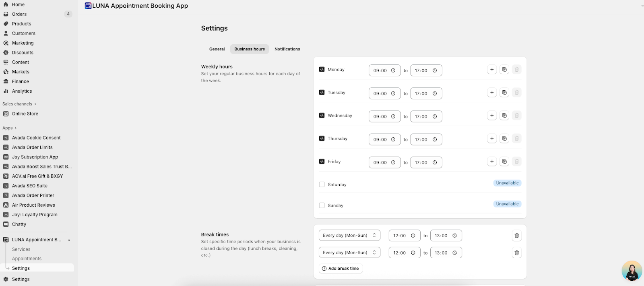Open the support chat avatar
The width and height of the screenshot is (644, 286).
click(x=632, y=271)
